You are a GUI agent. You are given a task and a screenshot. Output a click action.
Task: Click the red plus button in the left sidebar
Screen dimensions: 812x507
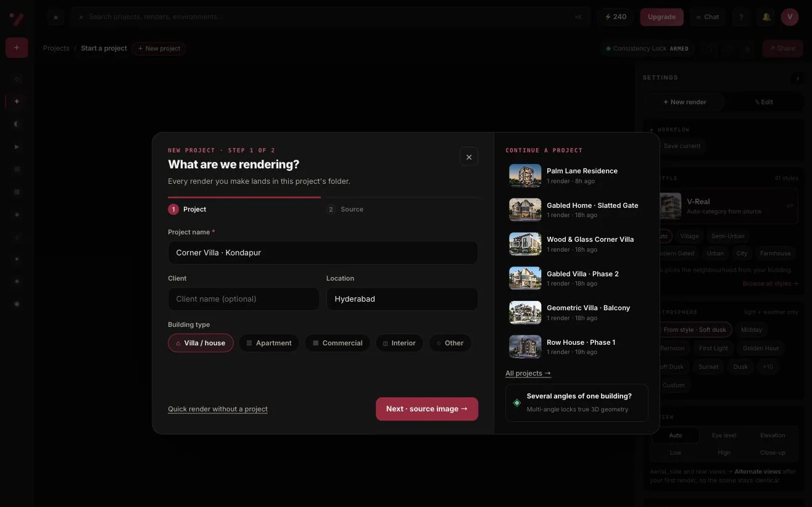pos(17,48)
